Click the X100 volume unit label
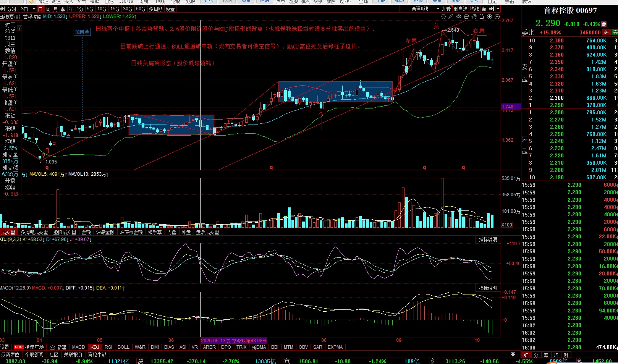The width and height of the screenshot is (618, 364). tap(507, 225)
